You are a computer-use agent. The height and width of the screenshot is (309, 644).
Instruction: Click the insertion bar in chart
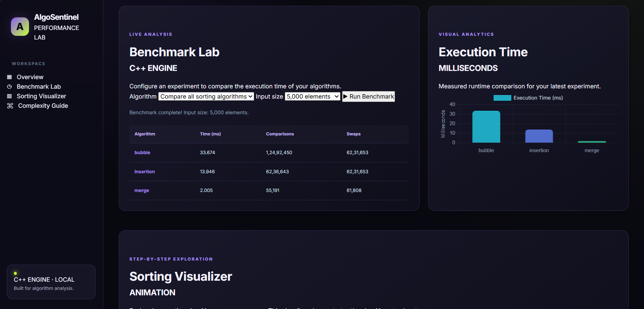(x=539, y=136)
